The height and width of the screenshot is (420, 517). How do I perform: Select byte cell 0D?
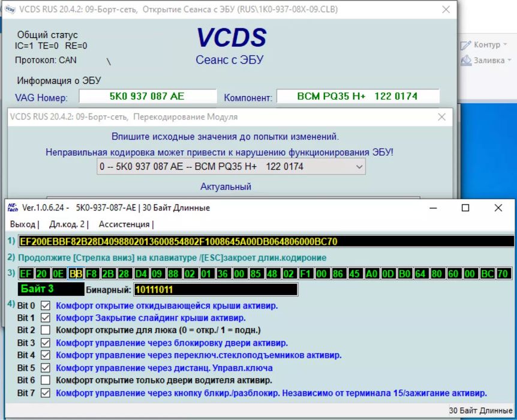point(389,274)
